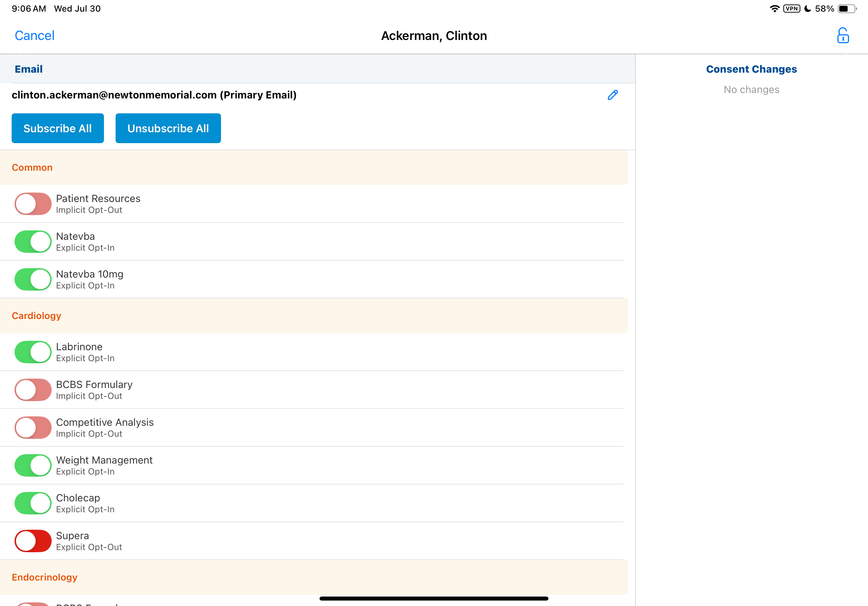Opt in to Supera emails
This screenshot has height=606, width=868.
pyautogui.click(x=33, y=541)
